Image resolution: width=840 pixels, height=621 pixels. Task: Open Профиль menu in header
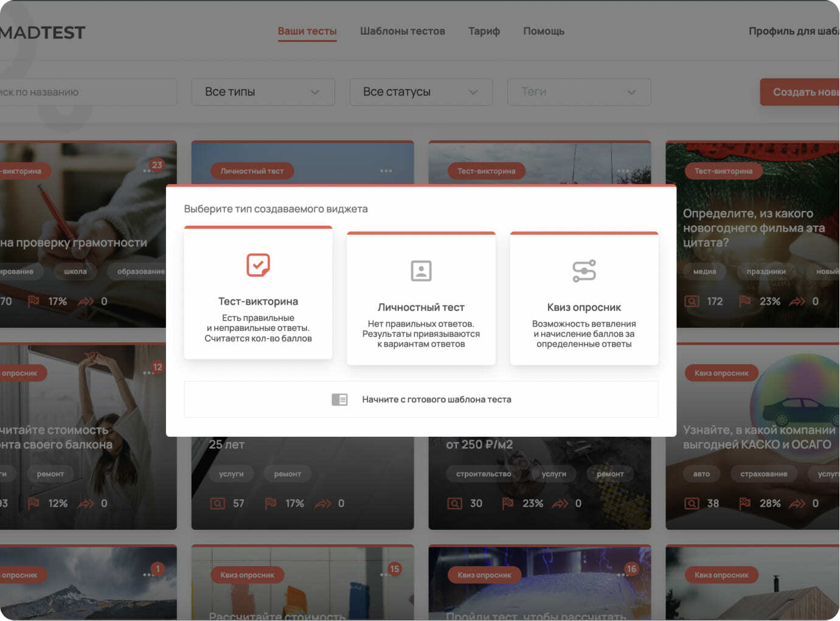click(794, 31)
